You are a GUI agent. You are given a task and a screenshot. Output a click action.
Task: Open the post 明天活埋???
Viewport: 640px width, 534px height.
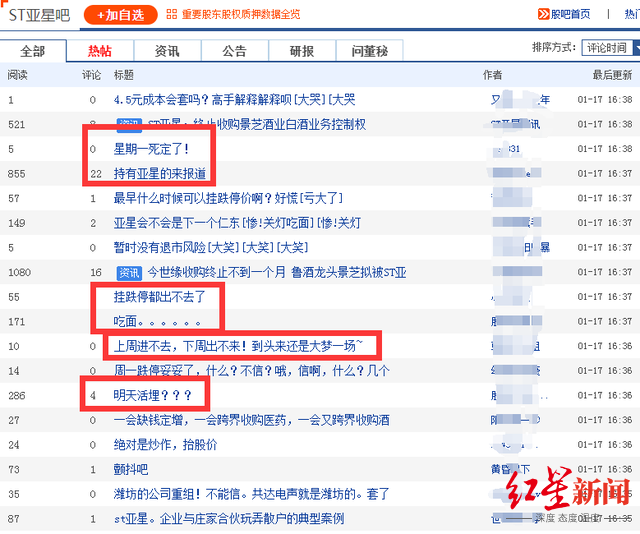click(153, 396)
